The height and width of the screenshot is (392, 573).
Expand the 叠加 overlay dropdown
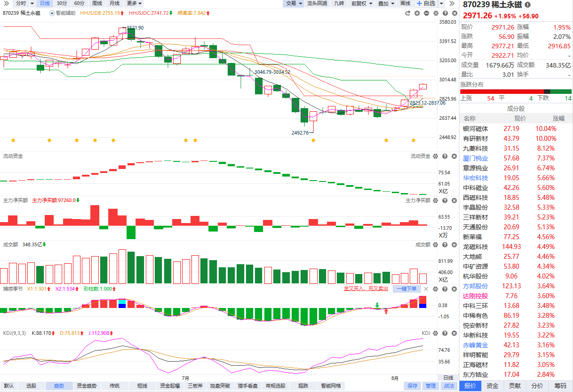(386, 3)
